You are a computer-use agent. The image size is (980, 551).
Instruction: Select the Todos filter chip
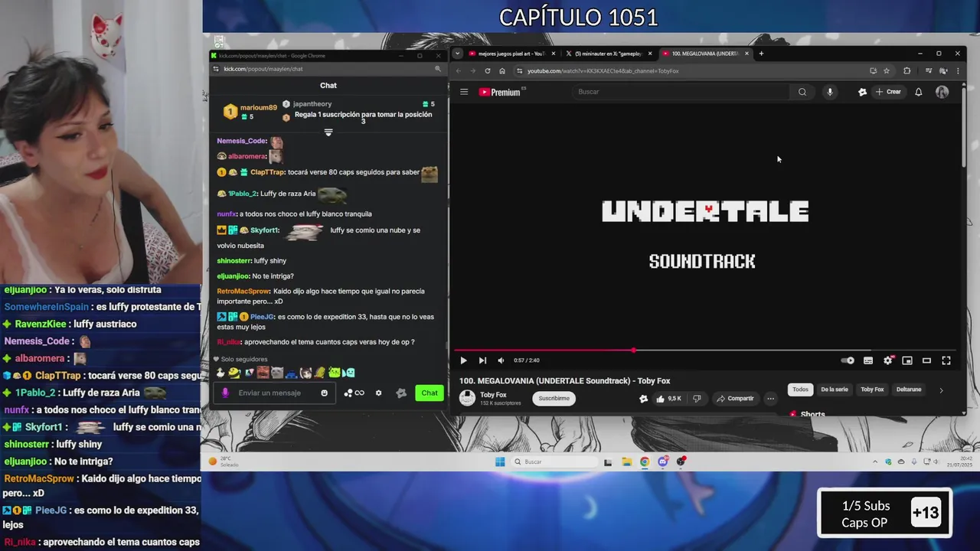pos(800,390)
